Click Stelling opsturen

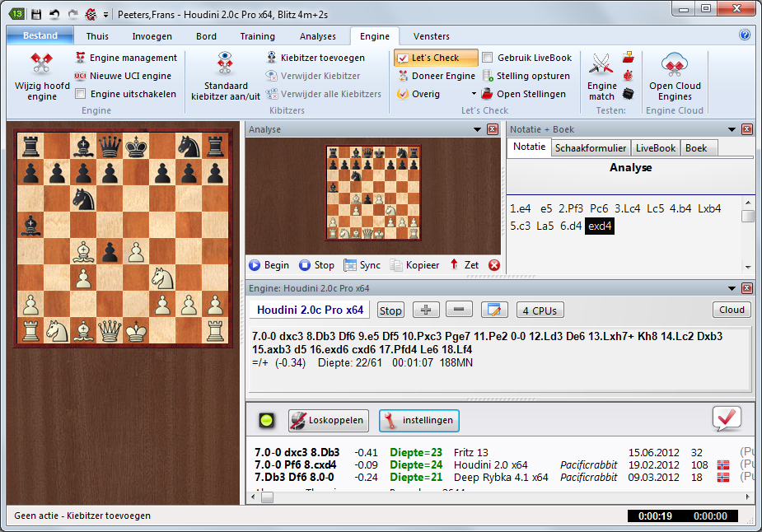[x=526, y=76]
